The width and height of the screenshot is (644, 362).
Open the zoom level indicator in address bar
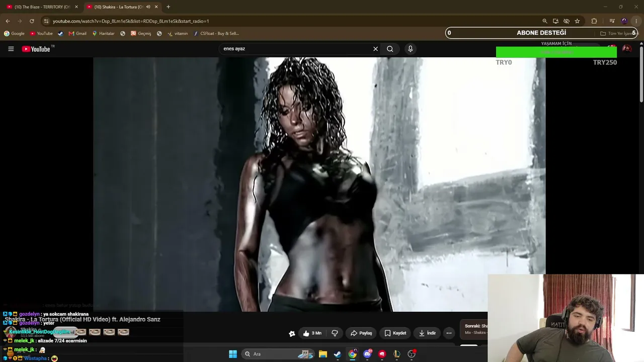point(544,21)
